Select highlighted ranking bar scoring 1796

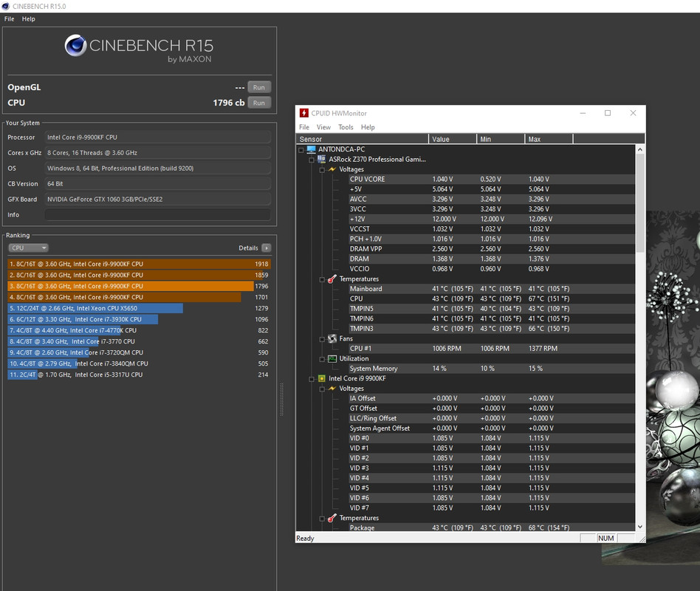(x=140, y=286)
